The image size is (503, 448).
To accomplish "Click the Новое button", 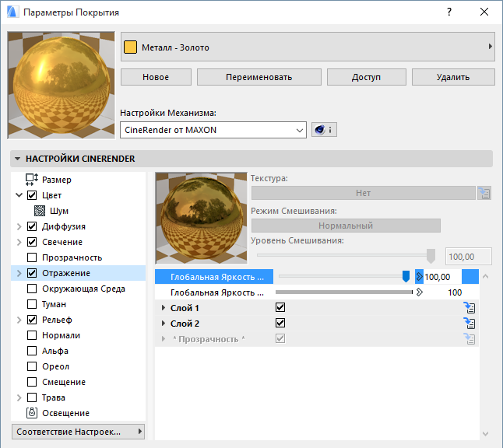I will [x=156, y=77].
